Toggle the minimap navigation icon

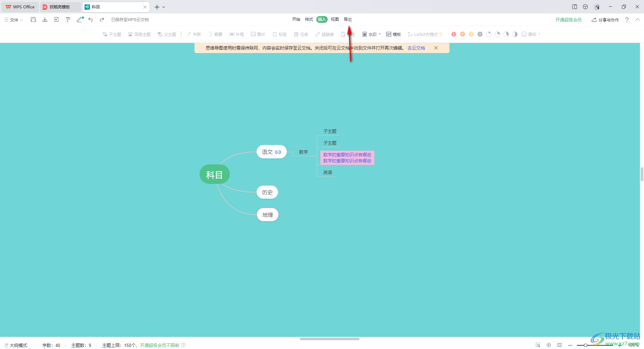(x=559, y=345)
